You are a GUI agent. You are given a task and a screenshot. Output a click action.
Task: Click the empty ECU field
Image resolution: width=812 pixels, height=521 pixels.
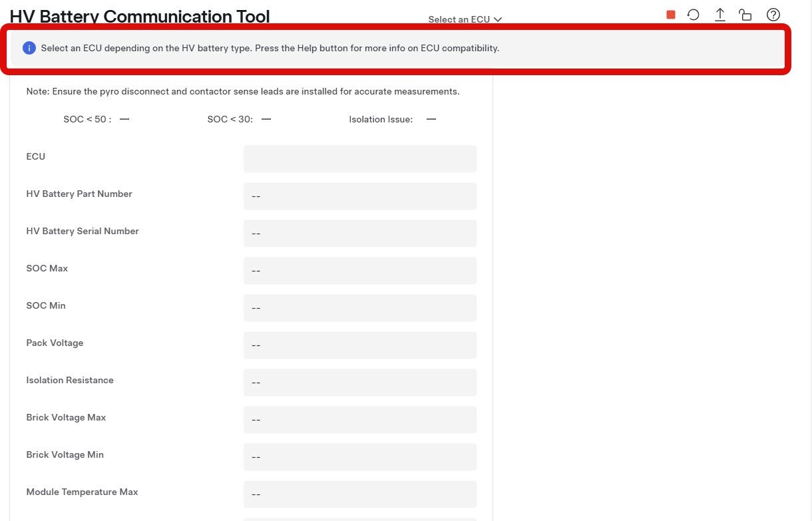pyautogui.click(x=359, y=159)
